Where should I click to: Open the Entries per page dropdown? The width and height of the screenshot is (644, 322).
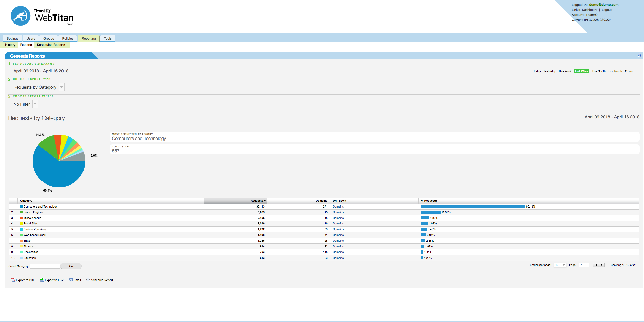click(560, 265)
